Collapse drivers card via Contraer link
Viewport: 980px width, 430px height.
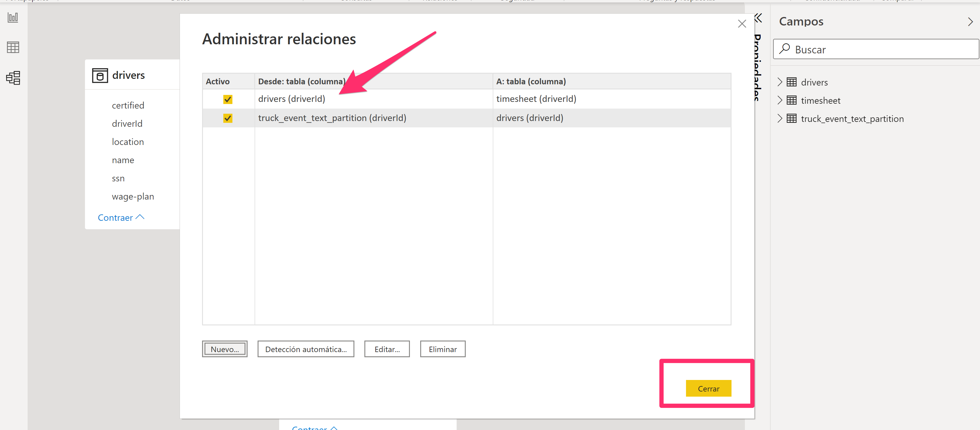[121, 217]
